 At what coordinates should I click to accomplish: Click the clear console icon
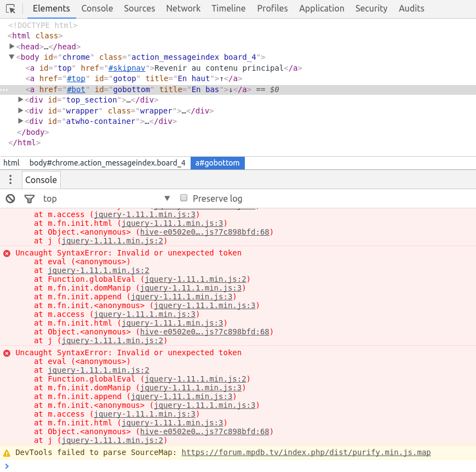coord(10,198)
